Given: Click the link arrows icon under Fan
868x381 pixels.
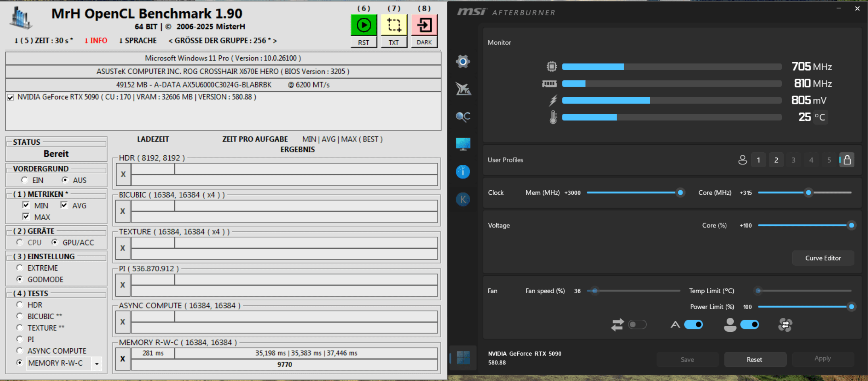Looking at the screenshot, I should (x=617, y=325).
